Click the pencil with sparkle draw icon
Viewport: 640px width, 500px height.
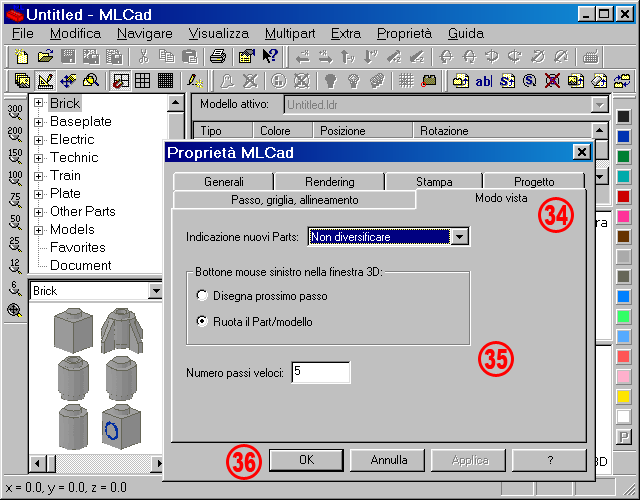pos(195,80)
